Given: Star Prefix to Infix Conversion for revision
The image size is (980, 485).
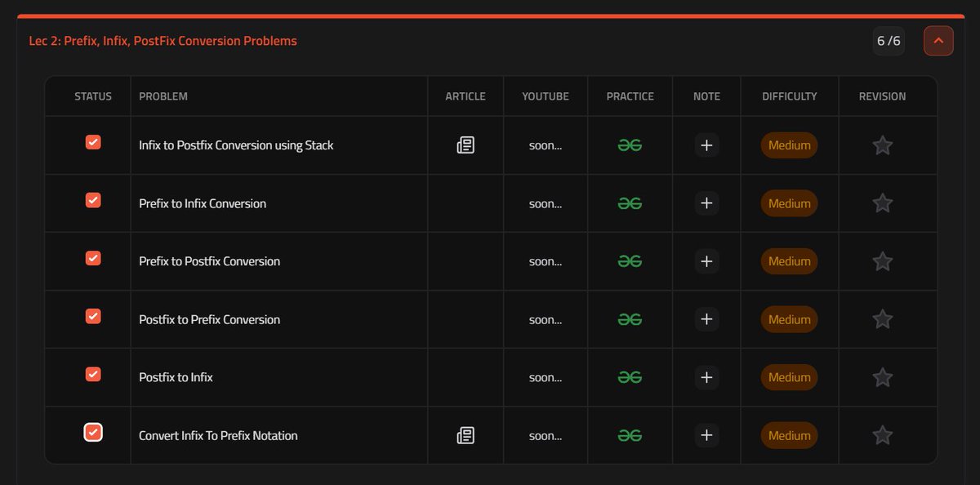Looking at the screenshot, I should point(882,203).
